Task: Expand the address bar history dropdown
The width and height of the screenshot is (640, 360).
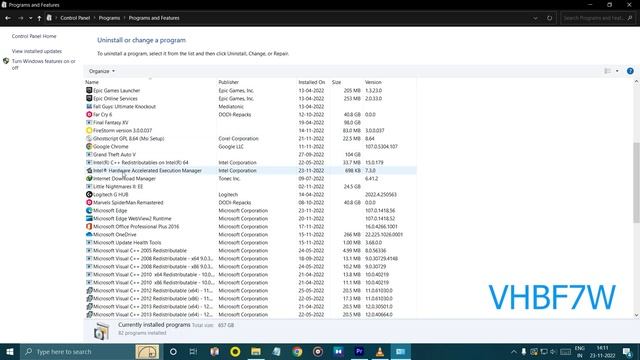Action: click(x=535, y=18)
